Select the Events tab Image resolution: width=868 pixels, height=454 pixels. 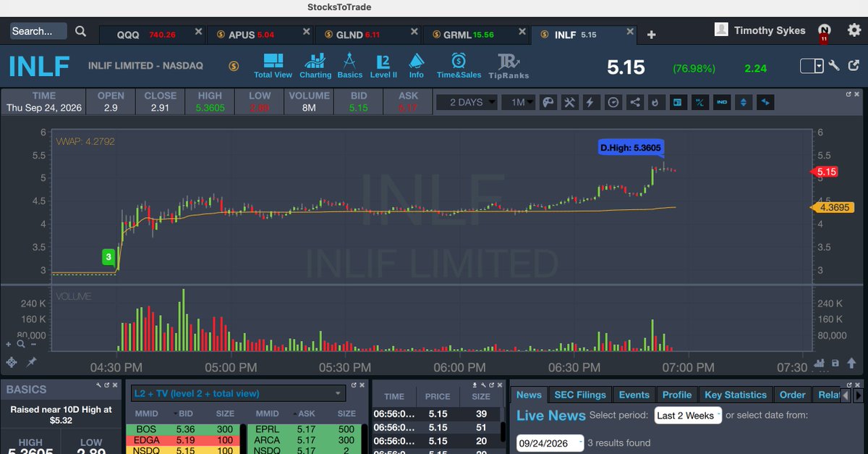[x=634, y=395]
